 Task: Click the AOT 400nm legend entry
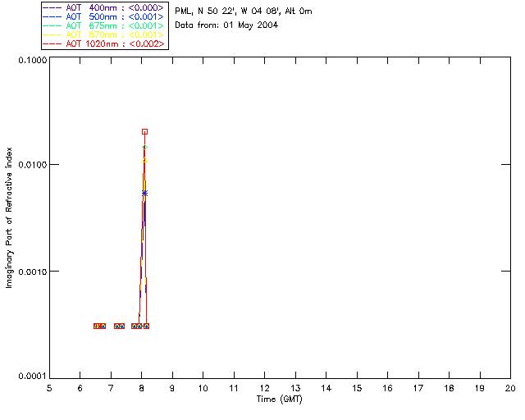[104, 7]
